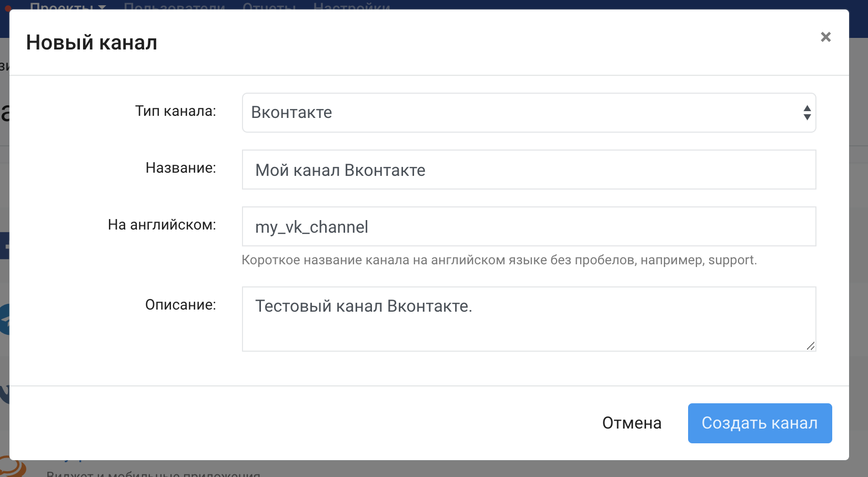Click the Название label
868x477 pixels.
click(x=181, y=168)
